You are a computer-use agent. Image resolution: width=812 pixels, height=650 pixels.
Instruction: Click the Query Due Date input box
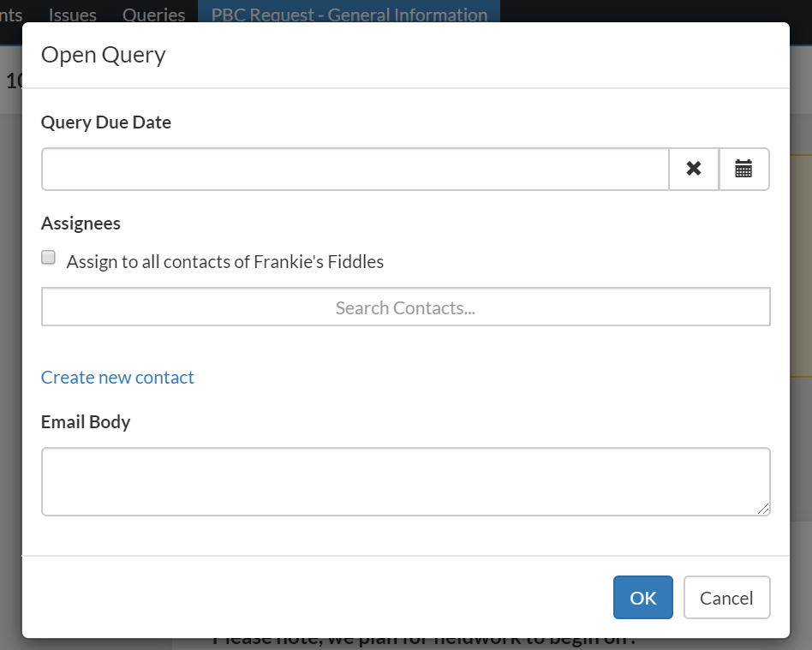click(355, 169)
